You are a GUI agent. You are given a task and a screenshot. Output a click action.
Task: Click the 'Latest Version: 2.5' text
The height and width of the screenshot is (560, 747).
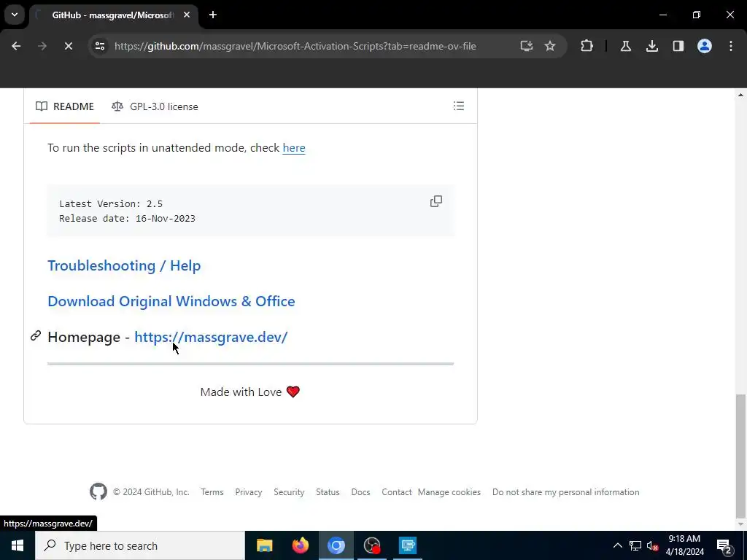pyautogui.click(x=111, y=204)
